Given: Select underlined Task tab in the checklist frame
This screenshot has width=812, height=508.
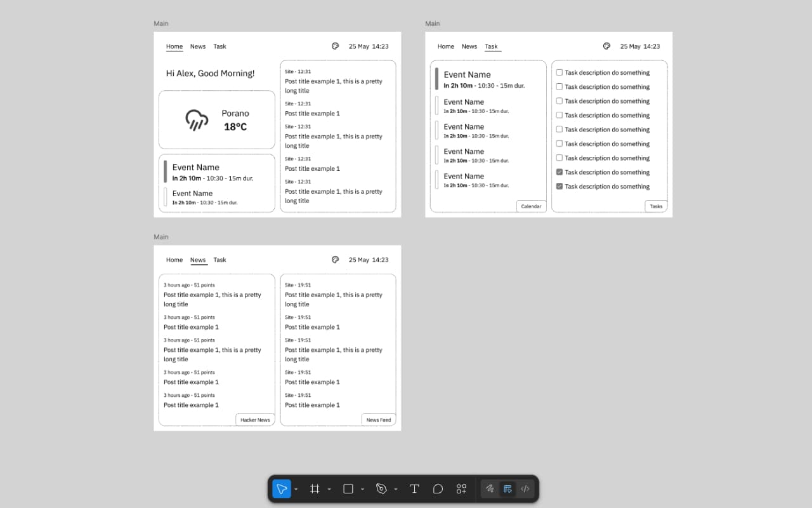Looking at the screenshot, I should click(x=491, y=46).
